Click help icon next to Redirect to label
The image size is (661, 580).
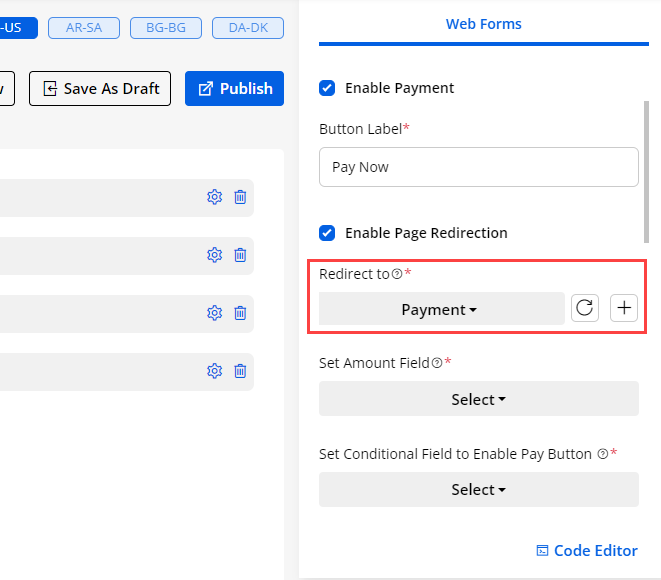397,274
